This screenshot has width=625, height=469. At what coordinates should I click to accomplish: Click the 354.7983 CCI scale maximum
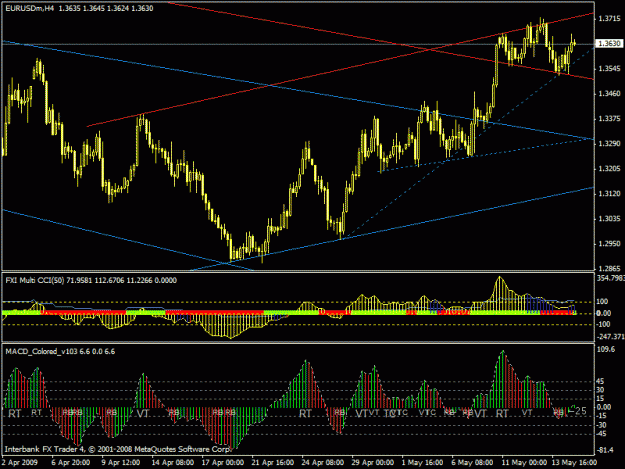click(611, 278)
